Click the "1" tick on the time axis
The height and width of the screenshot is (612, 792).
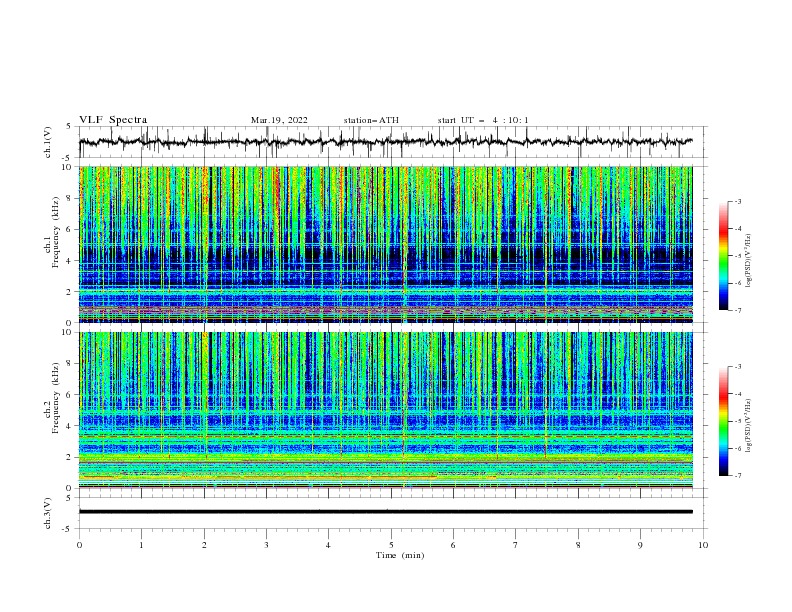[x=141, y=545]
